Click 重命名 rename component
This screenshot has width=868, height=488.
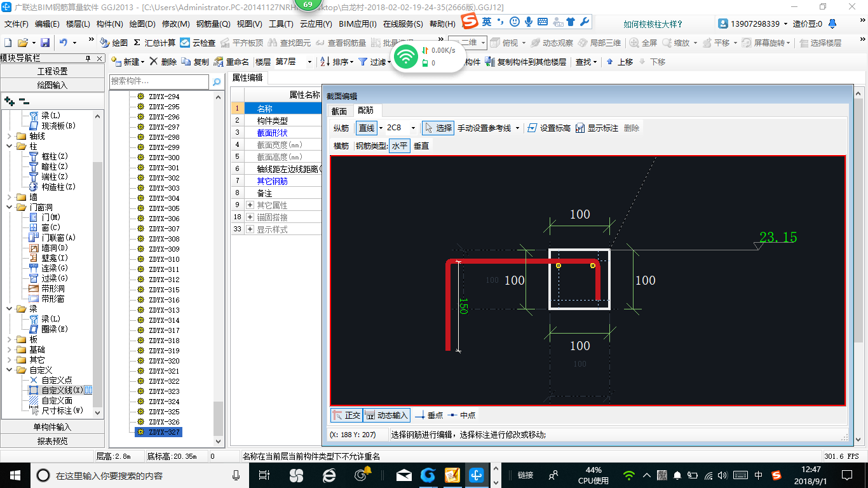[231, 62]
